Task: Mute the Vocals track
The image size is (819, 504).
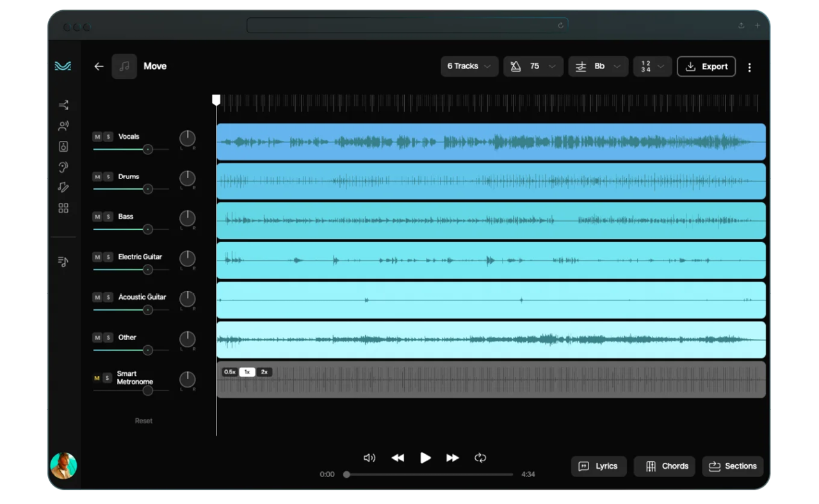Action: tap(97, 137)
